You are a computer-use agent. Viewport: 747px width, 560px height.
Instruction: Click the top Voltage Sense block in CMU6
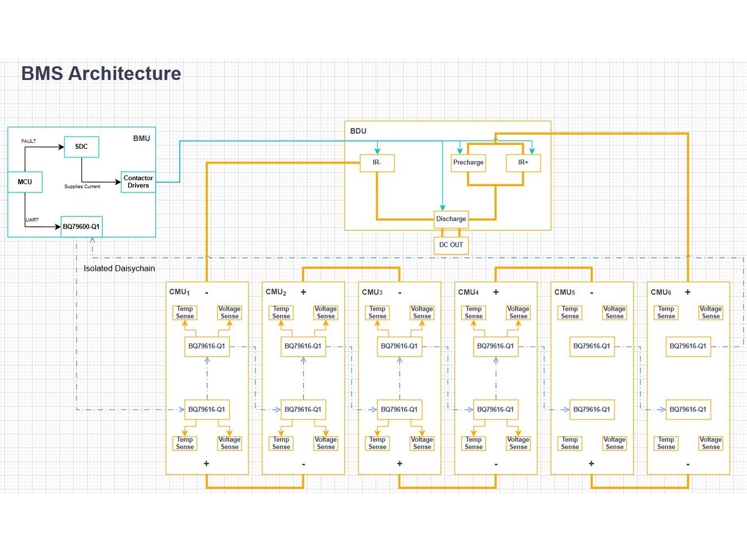point(711,313)
